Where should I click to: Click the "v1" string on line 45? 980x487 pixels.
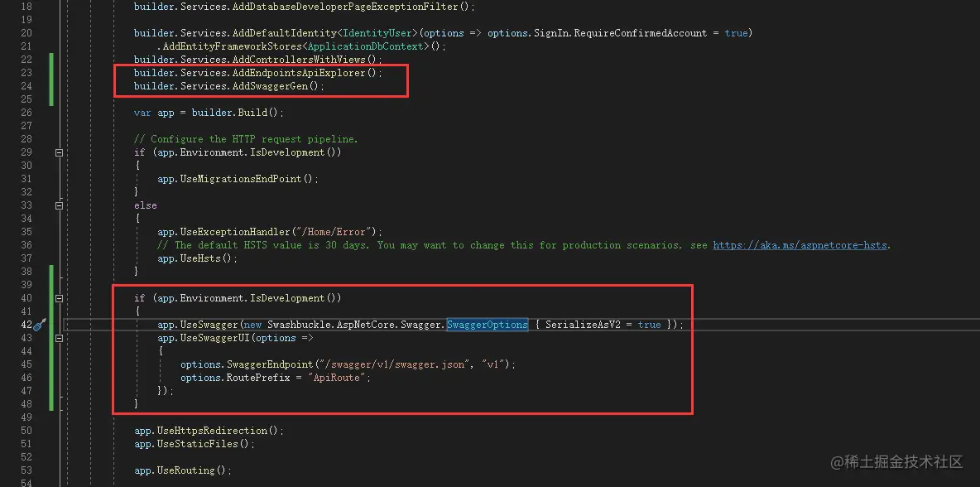point(494,364)
